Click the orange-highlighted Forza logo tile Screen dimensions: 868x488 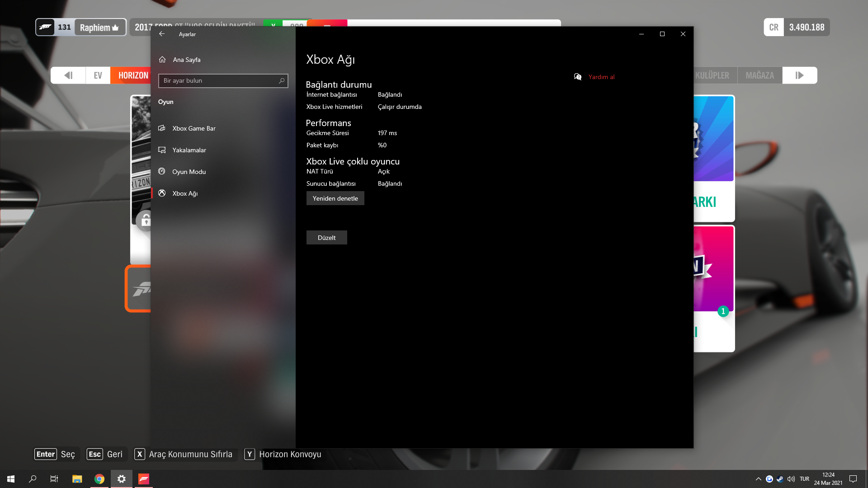click(138, 289)
